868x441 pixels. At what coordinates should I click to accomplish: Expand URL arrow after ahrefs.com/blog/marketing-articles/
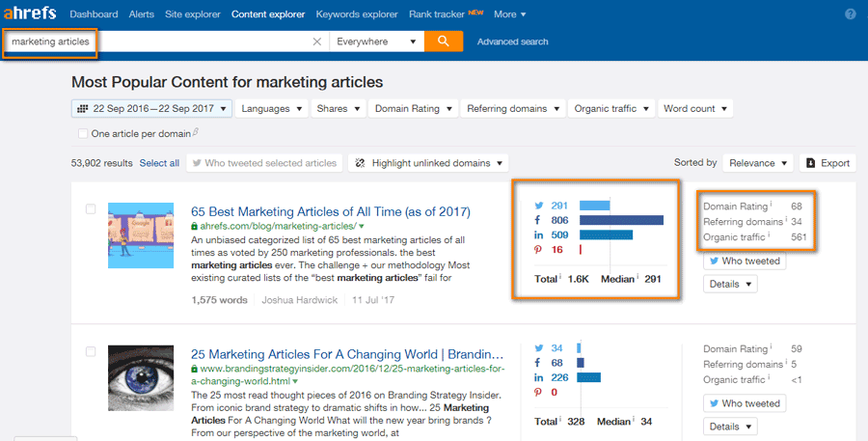362,227
